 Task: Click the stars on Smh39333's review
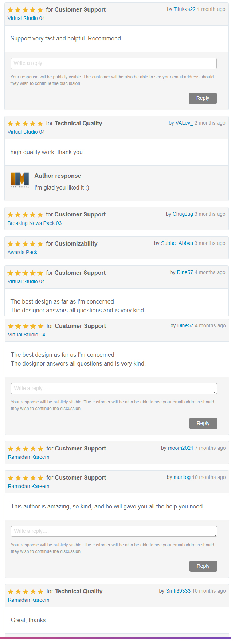26,592
